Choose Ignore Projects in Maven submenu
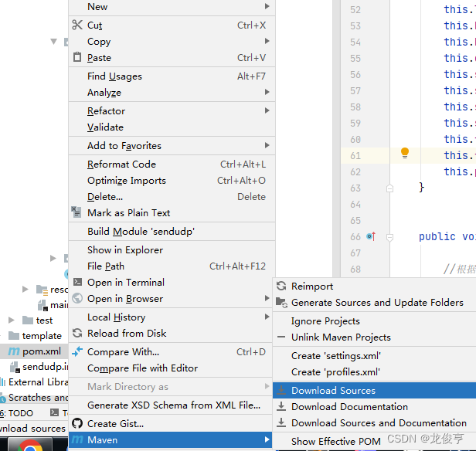 click(x=374, y=321)
